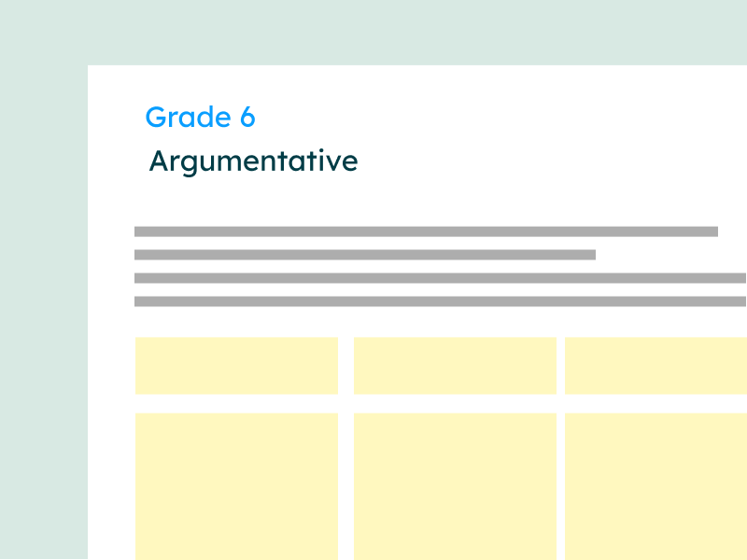Click the fourth gray placeholder line
Viewport: 747px width, 560px height.
(439, 301)
